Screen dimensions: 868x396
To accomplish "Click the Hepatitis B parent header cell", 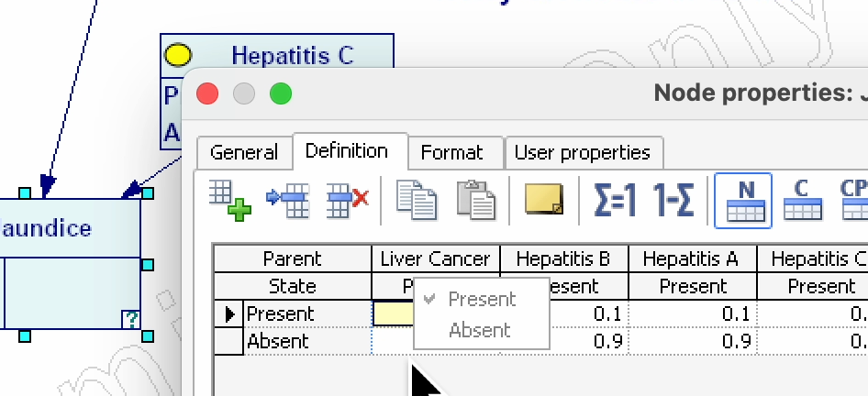I will (563, 258).
